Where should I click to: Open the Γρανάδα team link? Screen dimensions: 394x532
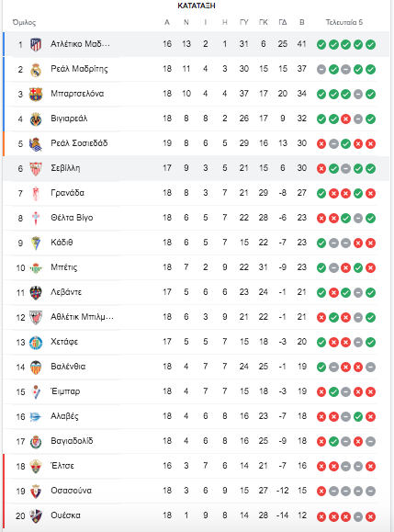click(67, 193)
